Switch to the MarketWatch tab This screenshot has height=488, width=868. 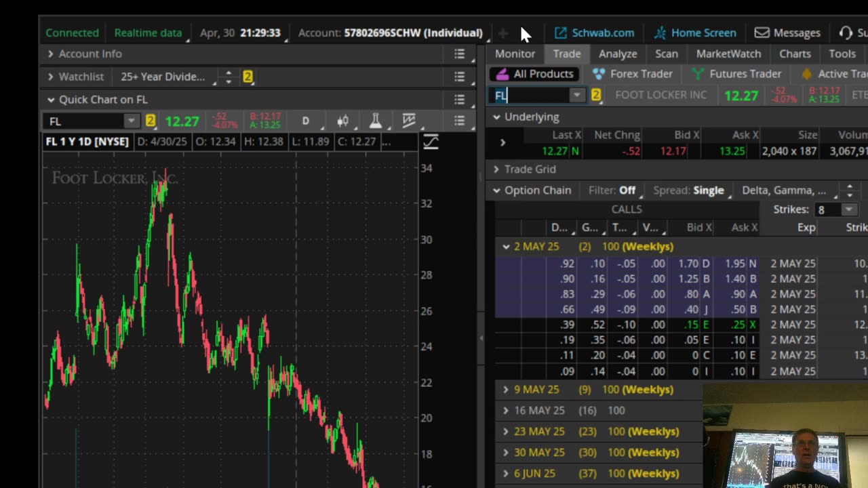(729, 54)
